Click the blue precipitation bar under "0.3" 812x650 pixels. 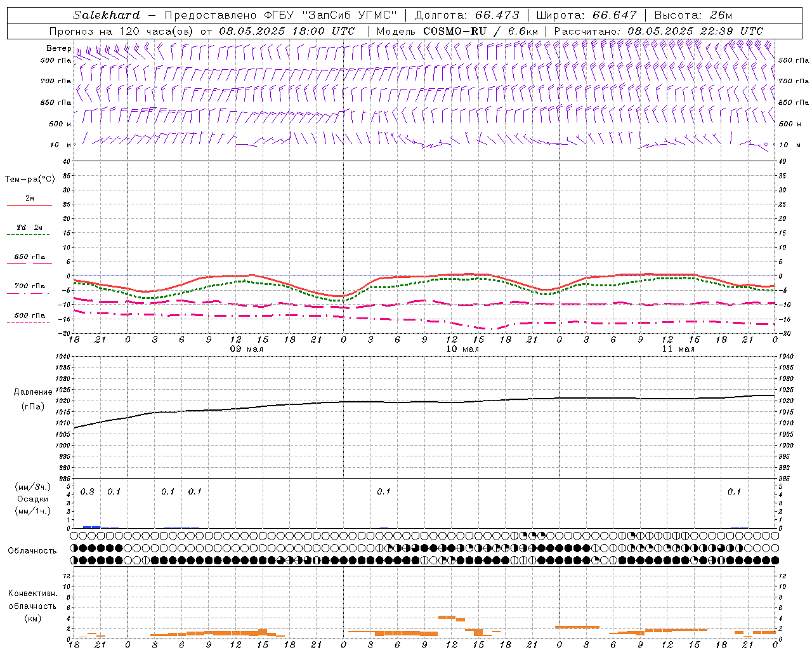pyautogui.click(x=91, y=527)
